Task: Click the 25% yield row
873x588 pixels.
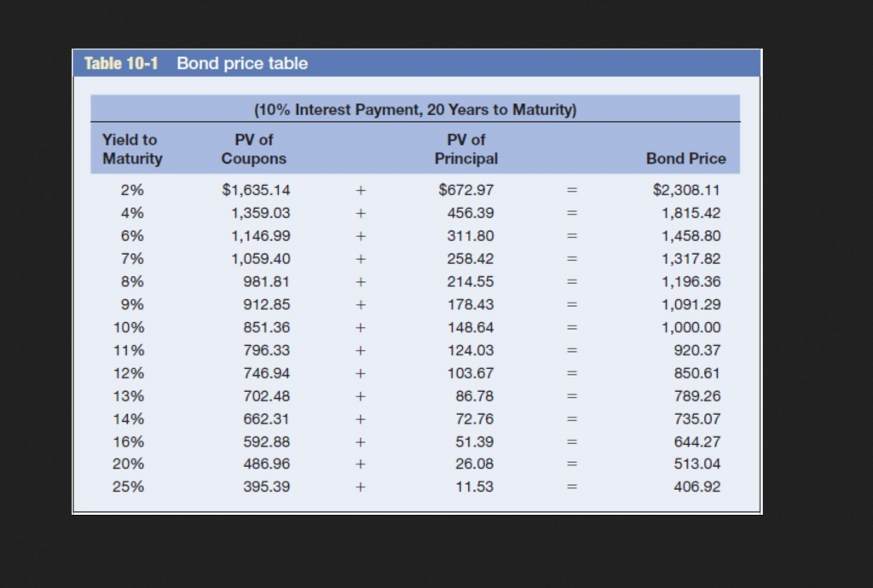Action: pyautogui.click(x=132, y=487)
